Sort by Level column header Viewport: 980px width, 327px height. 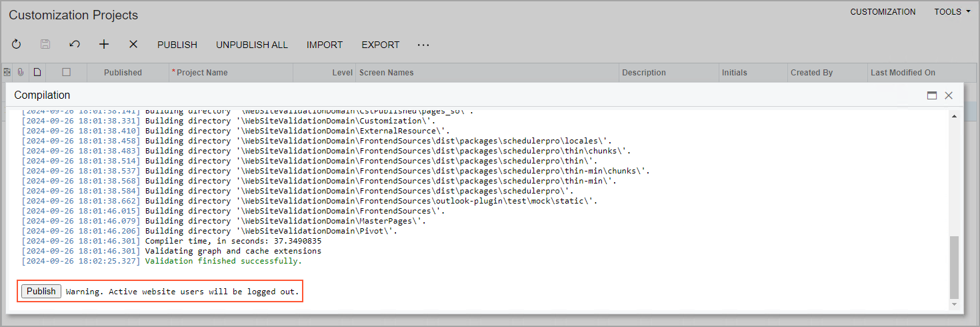click(343, 73)
